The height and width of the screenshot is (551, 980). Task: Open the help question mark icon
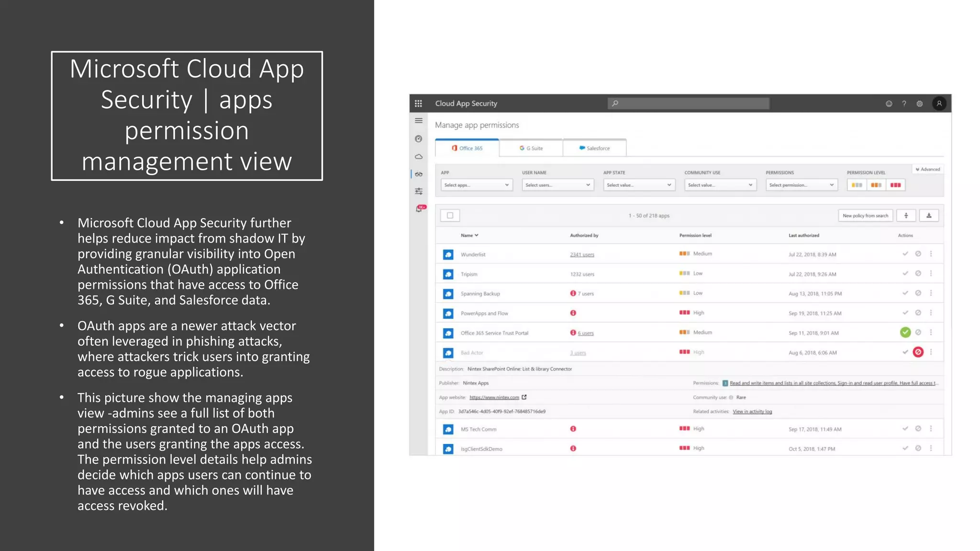coord(904,103)
